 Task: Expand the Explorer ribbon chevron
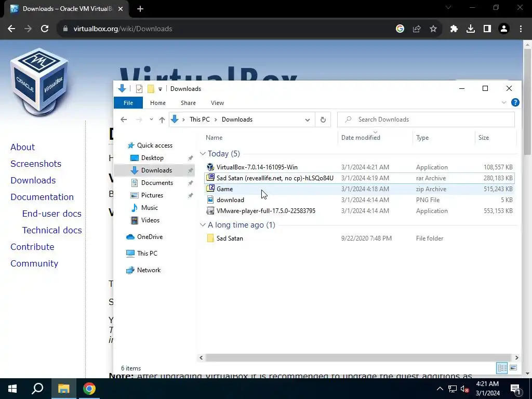pyautogui.click(x=504, y=102)
